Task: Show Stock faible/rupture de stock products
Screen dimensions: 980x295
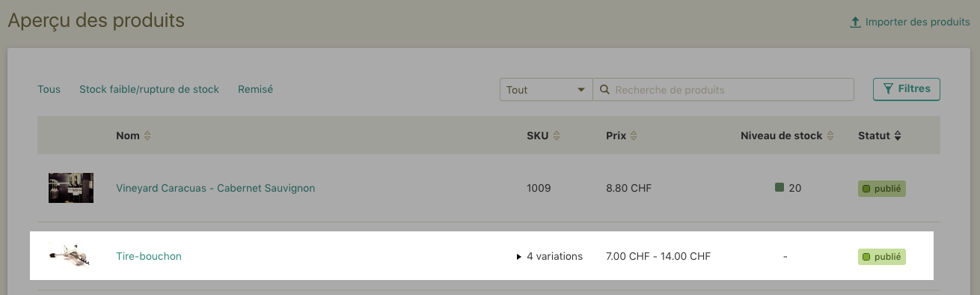Action: tap(149, 89)
